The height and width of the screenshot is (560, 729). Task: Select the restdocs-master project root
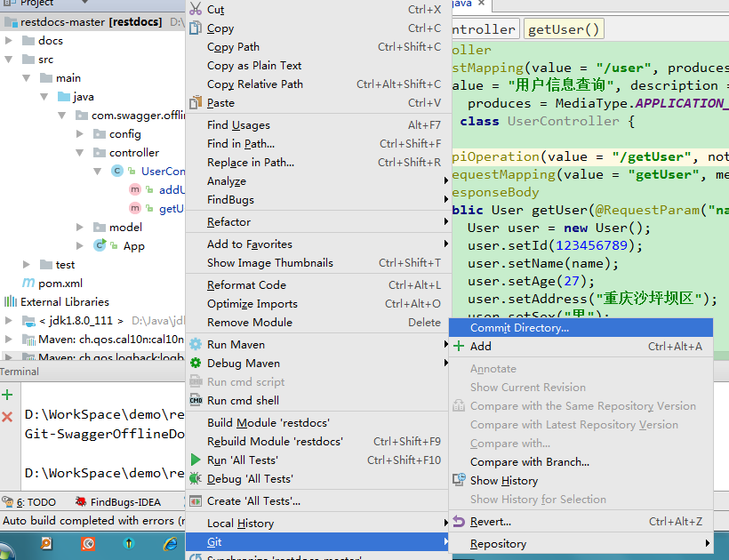click(x=91, y=22)
